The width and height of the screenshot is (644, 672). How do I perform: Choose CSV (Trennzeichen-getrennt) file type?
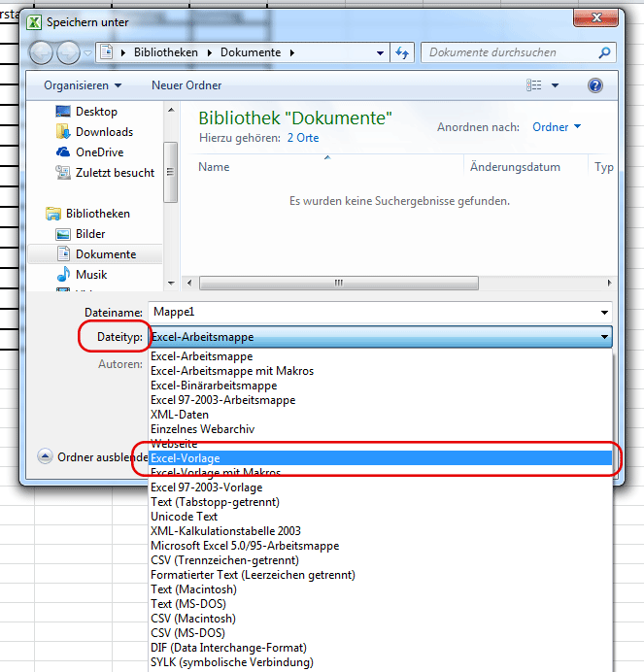381,560
